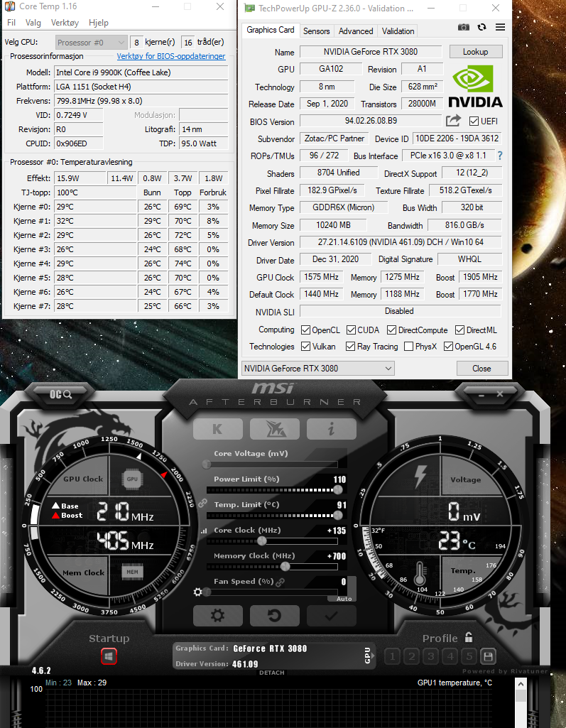Click Afterburner save profile floppy icon
Image resolution: width=566 pixels, height=728 pixels.
[488, 656]
